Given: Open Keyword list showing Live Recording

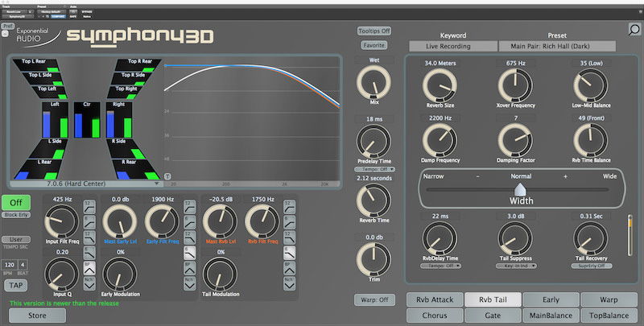Looking at the screenshot, I should click(453, 46).
